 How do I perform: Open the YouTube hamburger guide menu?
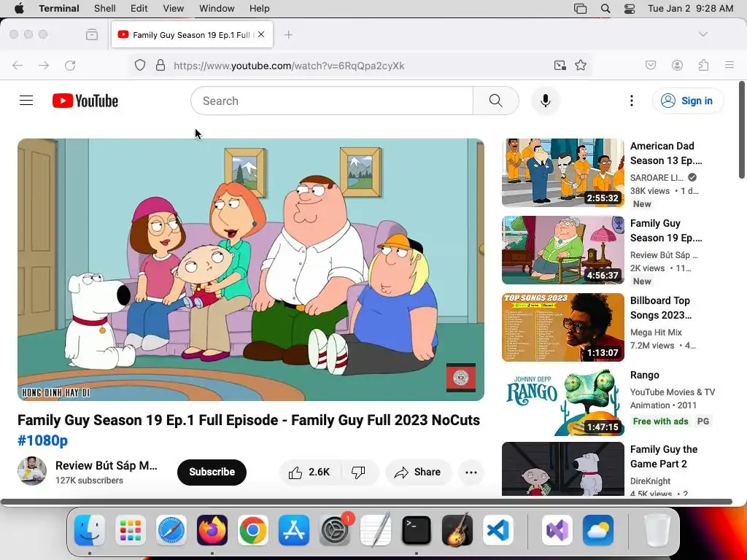pyautogui.click(x=26, y=101)
